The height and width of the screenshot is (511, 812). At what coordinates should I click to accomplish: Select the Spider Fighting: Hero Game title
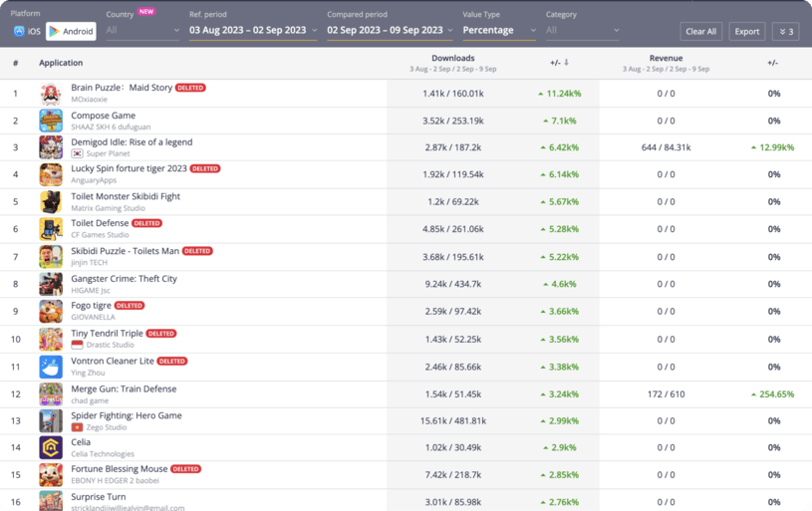coord(127,415)
